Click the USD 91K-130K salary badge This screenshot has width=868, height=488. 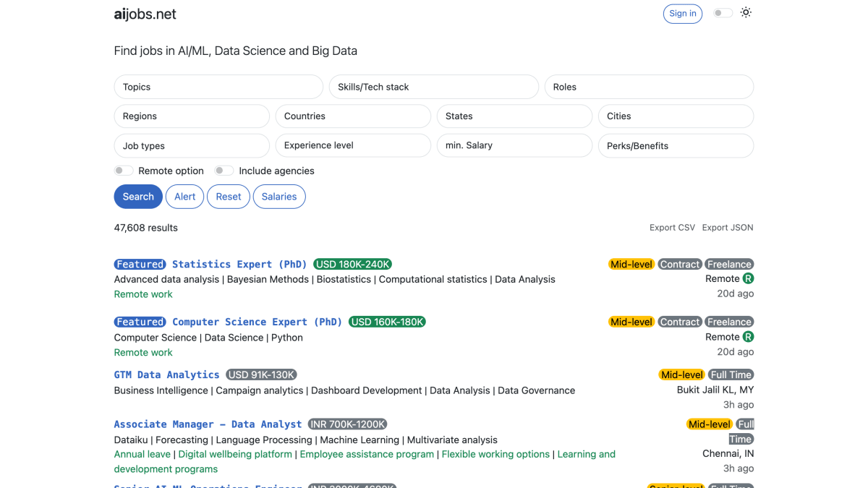point(261,374)
